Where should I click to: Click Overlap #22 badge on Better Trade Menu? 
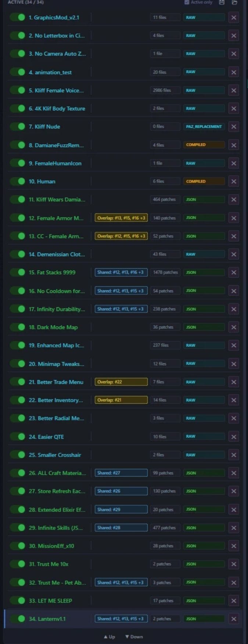tap(121, 382)
